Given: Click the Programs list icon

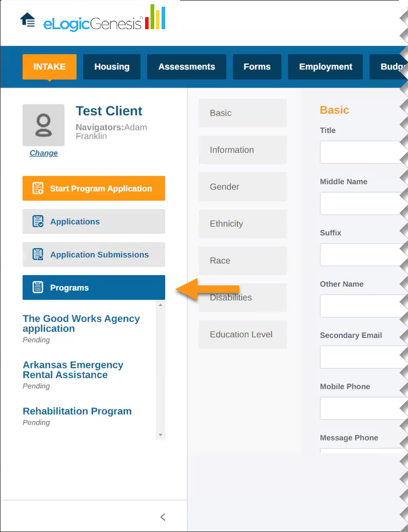Looking at the screenshot, I should [x=38, y=288].
